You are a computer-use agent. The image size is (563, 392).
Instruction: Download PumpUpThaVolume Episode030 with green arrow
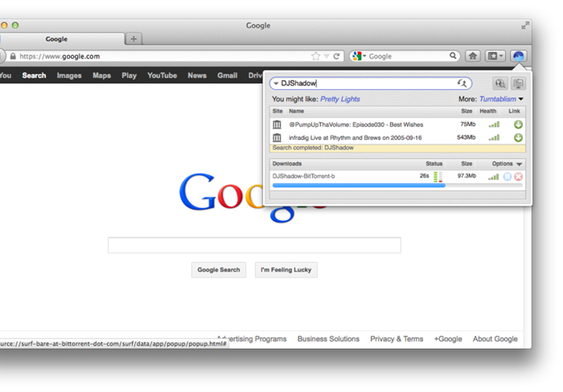518,125
